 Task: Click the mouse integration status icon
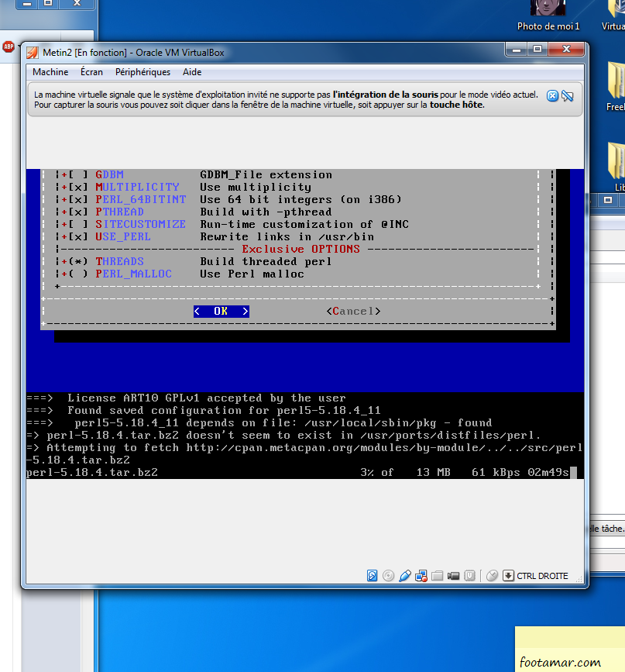493,576
